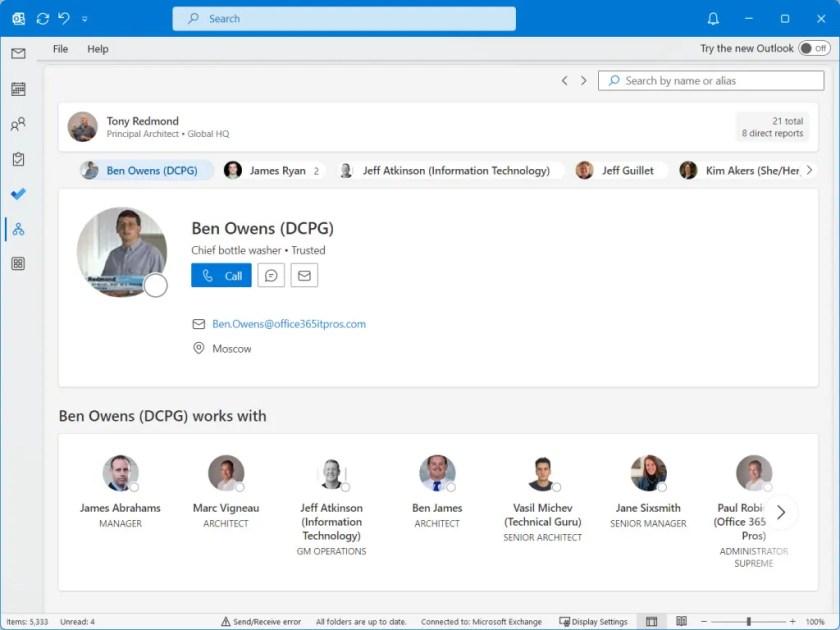This screenshot has height=630, width=840.
Task: Open the notifications bell
Action: [x=713, y=19]
